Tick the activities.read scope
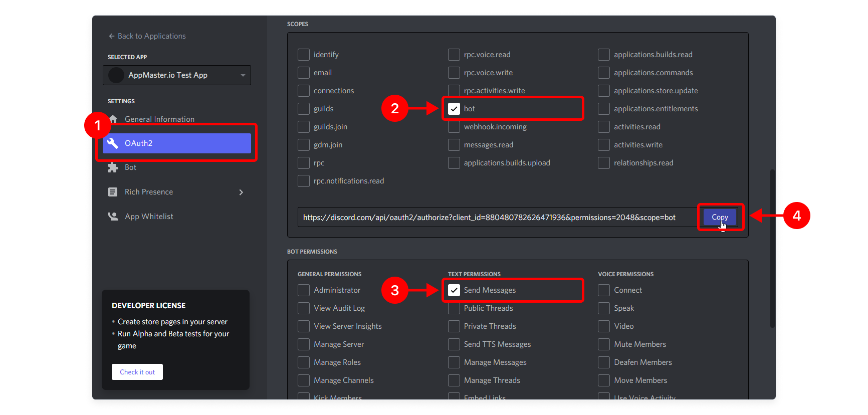This screenshot has height=415, width=868. point(604,127)
